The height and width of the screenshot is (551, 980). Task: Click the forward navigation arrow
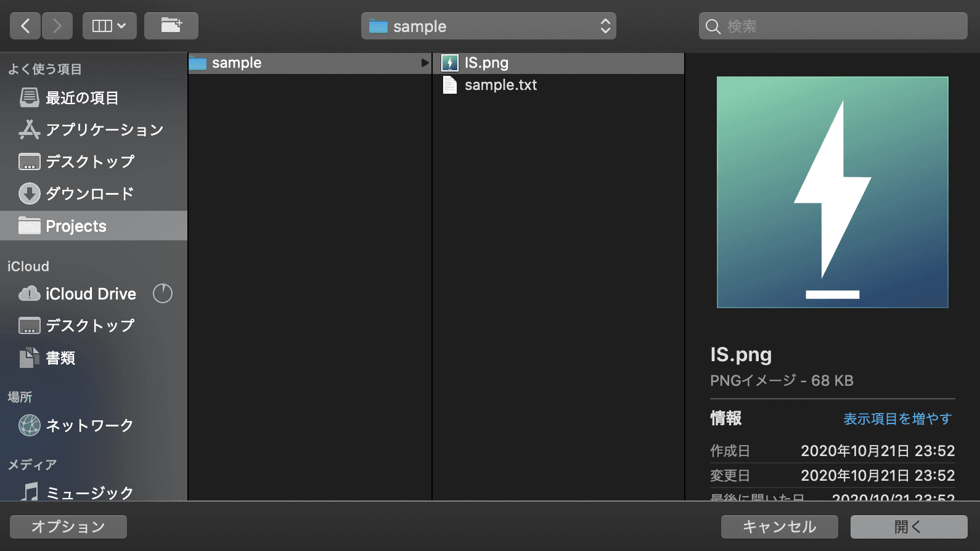(x=57, y=26)
